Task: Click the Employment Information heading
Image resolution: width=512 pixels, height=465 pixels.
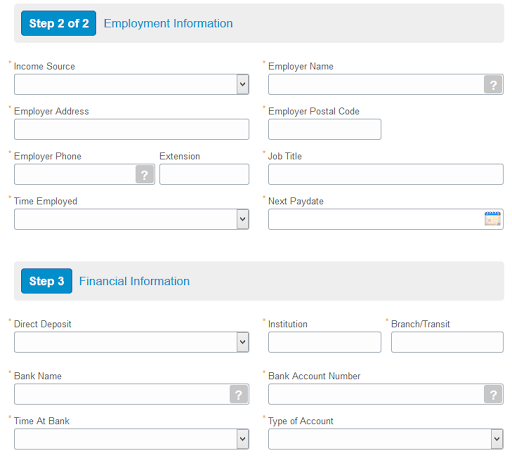Action: pos(168,24)
